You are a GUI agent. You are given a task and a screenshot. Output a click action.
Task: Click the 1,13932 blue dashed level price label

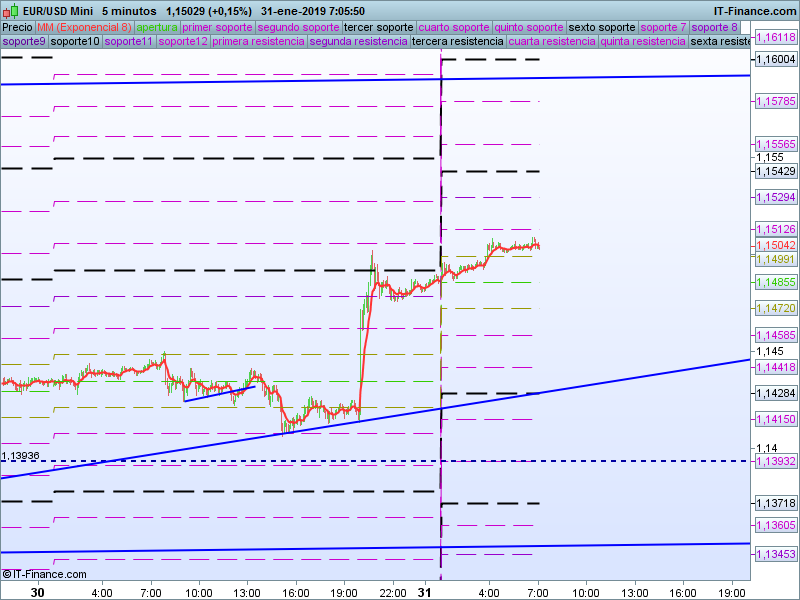[x=776, y=461]
